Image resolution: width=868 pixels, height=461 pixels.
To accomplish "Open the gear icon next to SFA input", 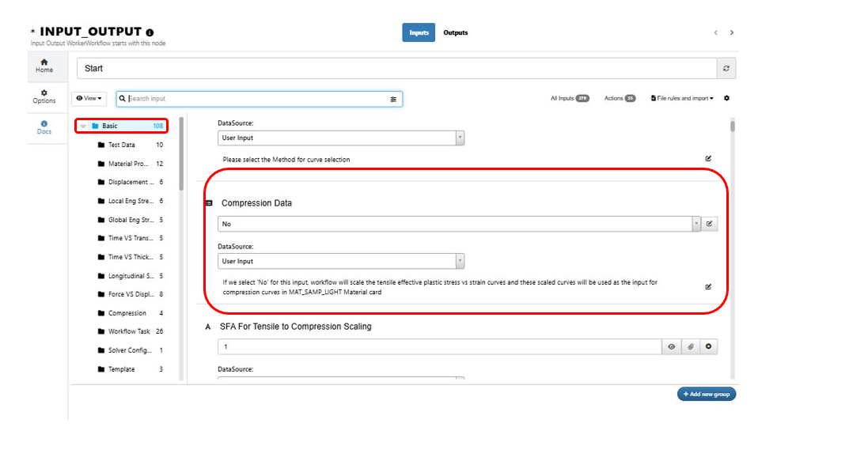I will (x=709, y=346).
